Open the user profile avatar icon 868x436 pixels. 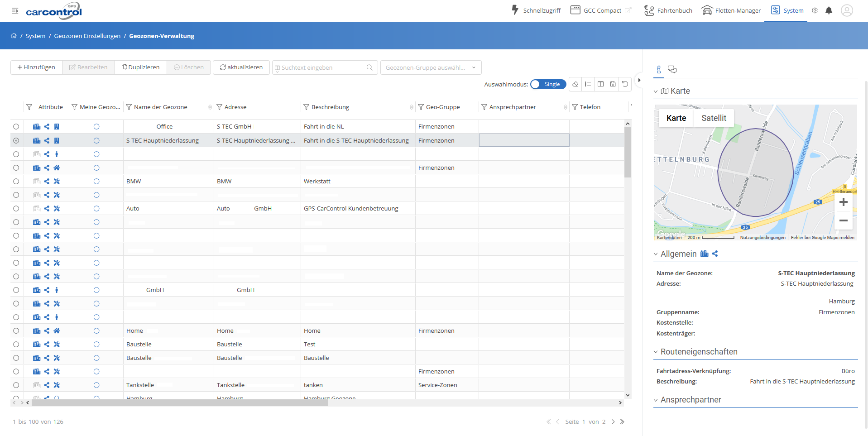coord(847,10)
